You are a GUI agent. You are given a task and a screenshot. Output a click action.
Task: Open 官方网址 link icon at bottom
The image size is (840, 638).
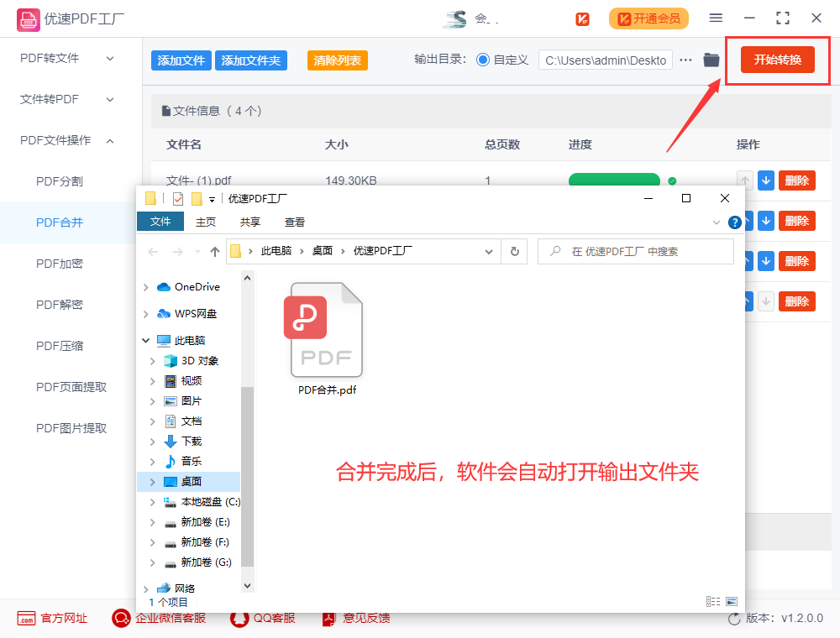pos(26,618)
